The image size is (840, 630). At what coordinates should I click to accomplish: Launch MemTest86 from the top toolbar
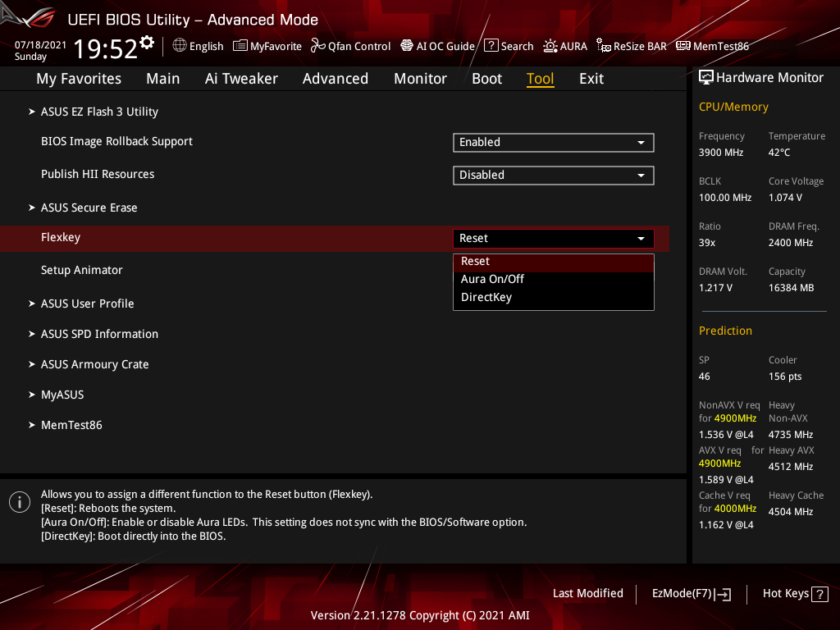click(712, 46)
